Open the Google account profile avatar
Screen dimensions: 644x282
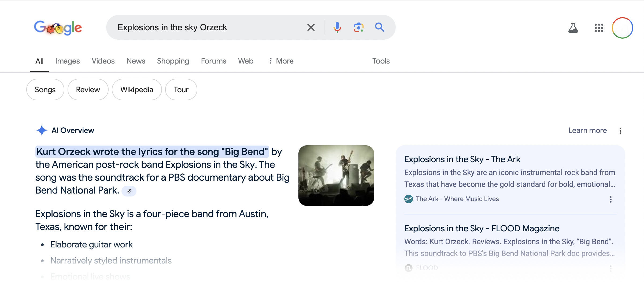tap(622, 28)
